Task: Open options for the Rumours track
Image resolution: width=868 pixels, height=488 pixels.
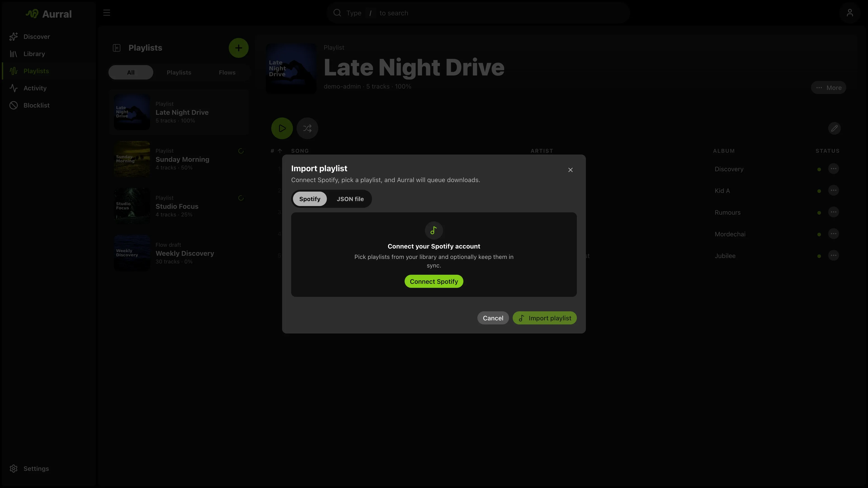Action: (x=833, y=212)
